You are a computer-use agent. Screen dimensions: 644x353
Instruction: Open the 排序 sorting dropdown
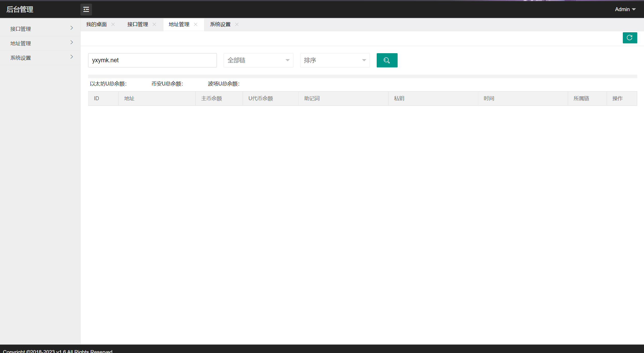tap(335, 60)
